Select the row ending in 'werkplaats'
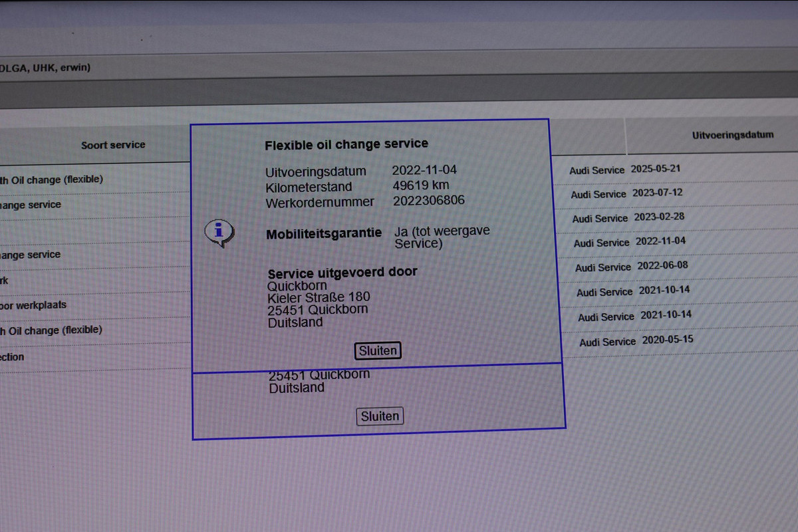The height and width of the screenshot is (532, 798). coord(33,305)
